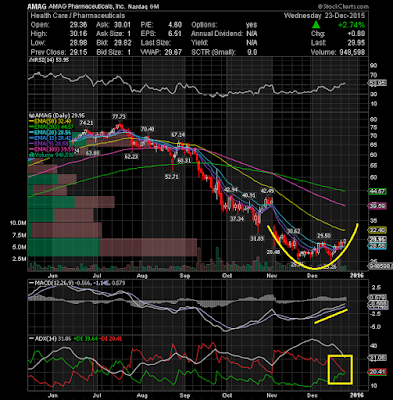This screenshot has height=400, width=393.
Task: Click the High price 30.16
Action: point(78,34)
